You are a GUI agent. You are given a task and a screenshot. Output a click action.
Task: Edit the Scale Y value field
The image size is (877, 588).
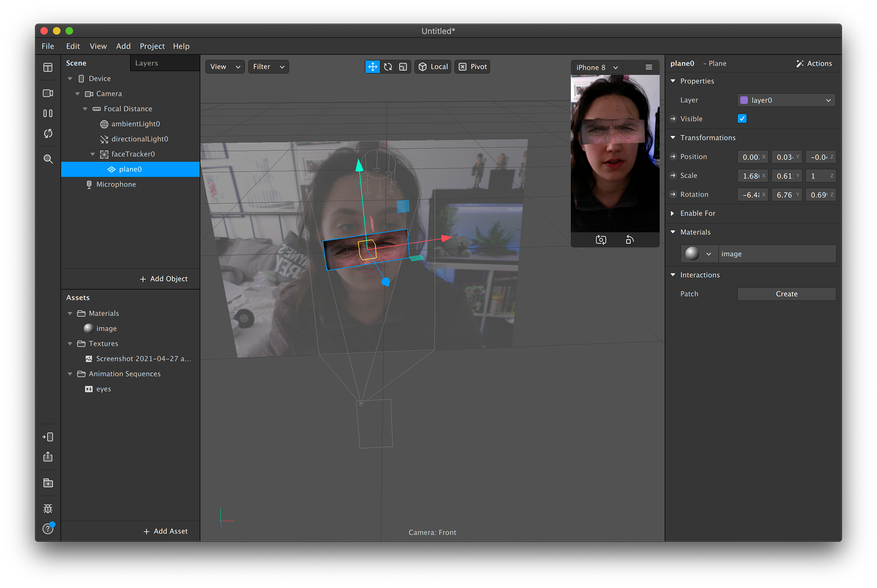pos(787,176)
